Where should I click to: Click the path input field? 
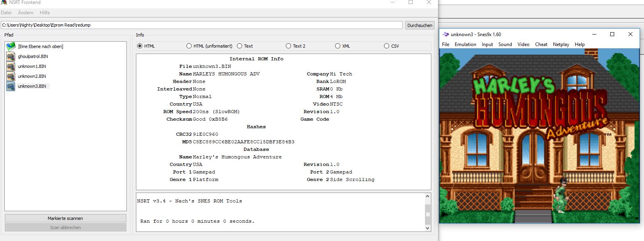coord(202,25)
